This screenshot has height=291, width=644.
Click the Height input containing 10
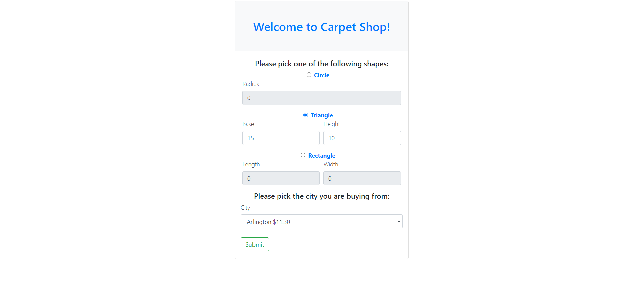click(362, 138)
